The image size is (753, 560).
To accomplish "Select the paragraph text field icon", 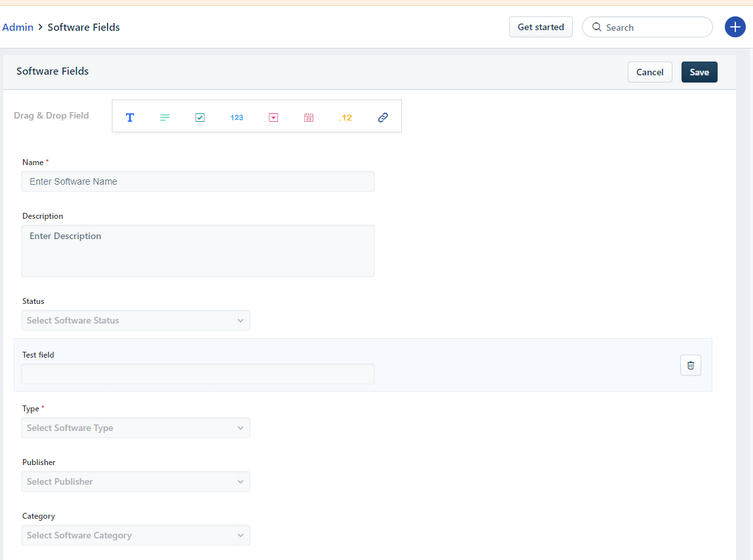I will [x=164, y=117].
